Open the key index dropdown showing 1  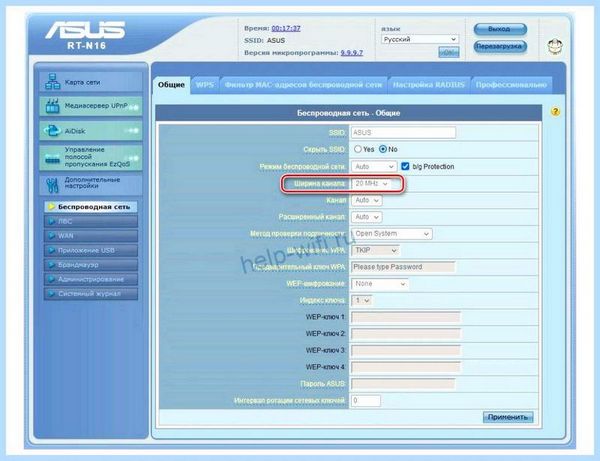[361, 300]
